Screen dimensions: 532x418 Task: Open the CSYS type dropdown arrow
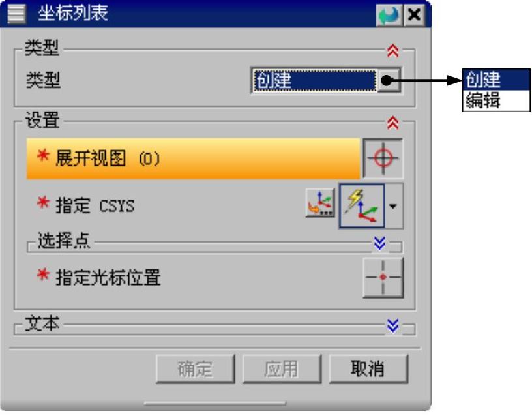[394, 205]
